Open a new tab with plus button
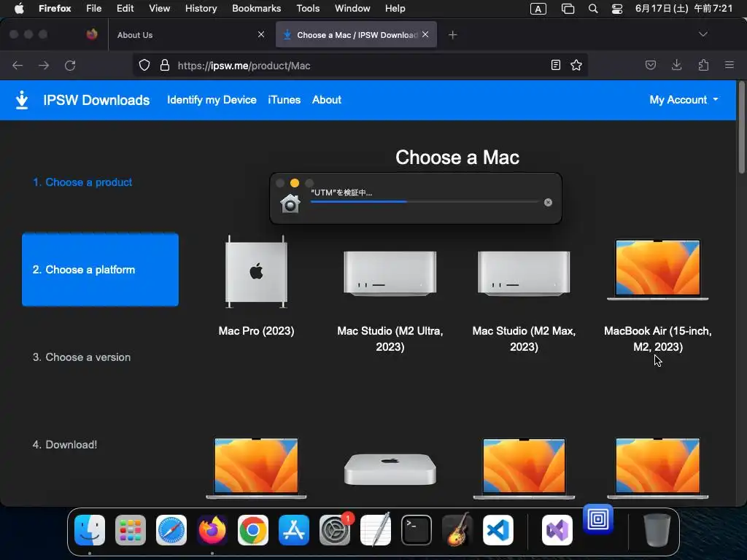 (x=452, y=35)
